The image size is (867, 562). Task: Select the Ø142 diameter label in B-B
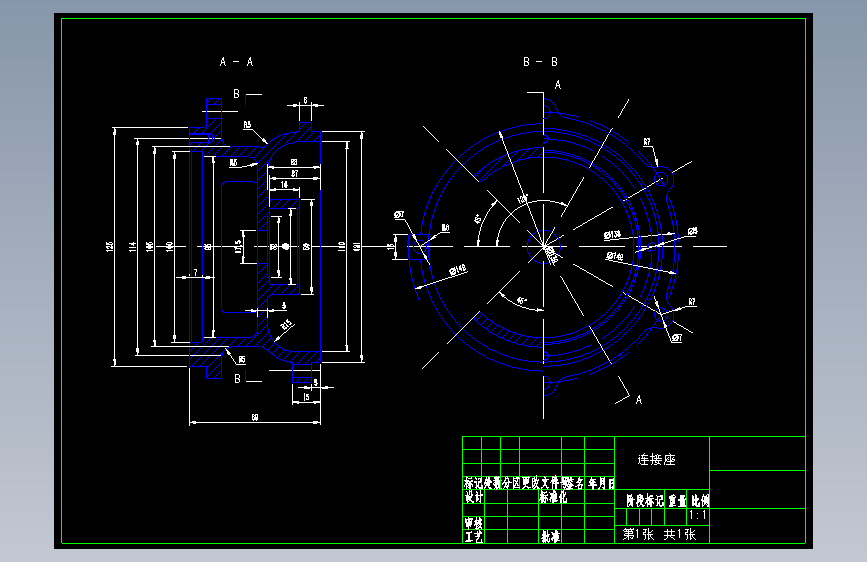[615, 256]
